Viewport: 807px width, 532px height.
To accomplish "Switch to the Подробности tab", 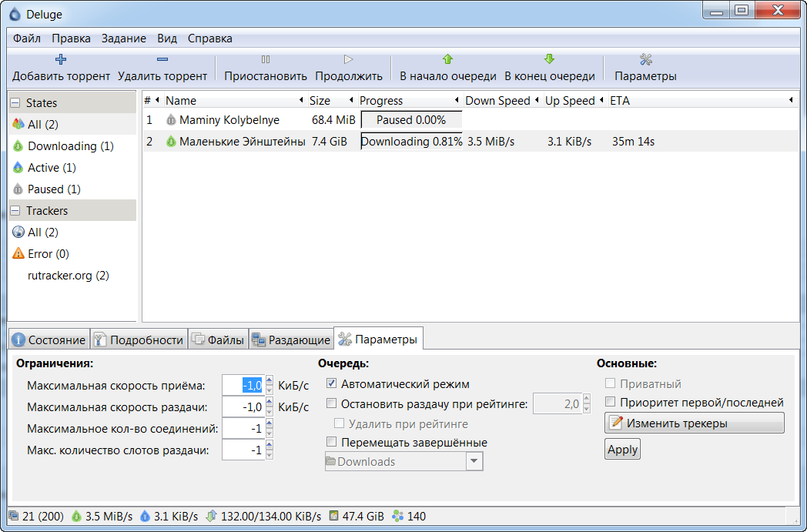I will click(139, 340).
